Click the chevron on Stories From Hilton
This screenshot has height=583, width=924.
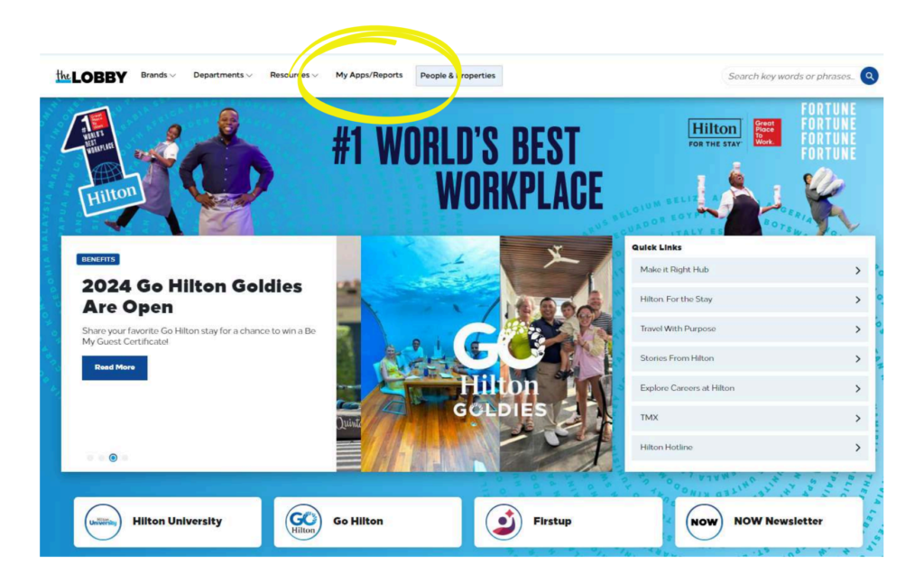(x=858, y=359)
